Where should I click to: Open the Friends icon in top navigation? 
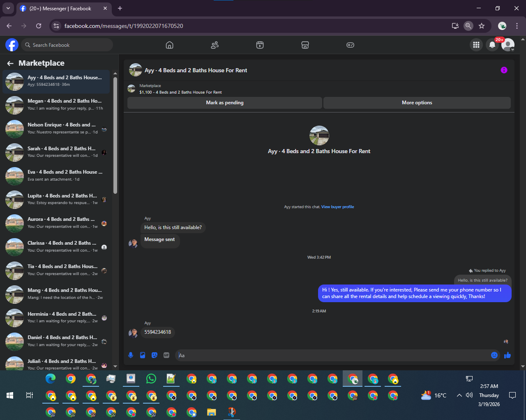pyautogui.click(x=215, y=45)
